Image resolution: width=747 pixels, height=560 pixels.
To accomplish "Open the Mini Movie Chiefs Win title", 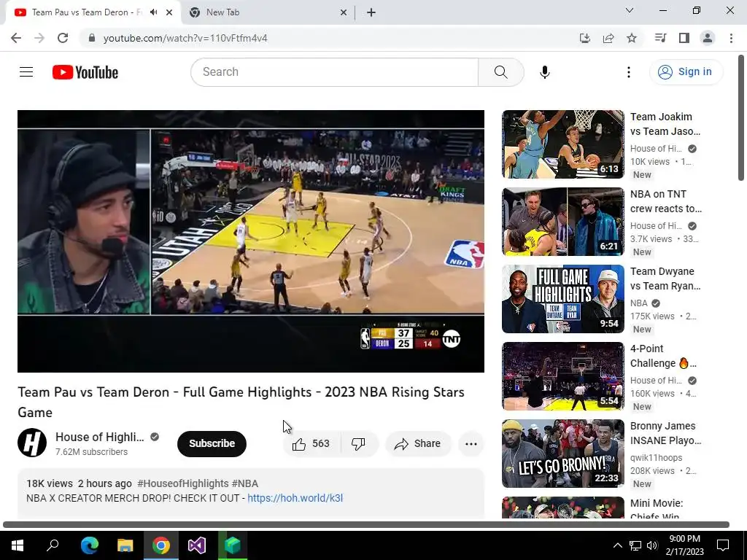I will click(657, 510).
